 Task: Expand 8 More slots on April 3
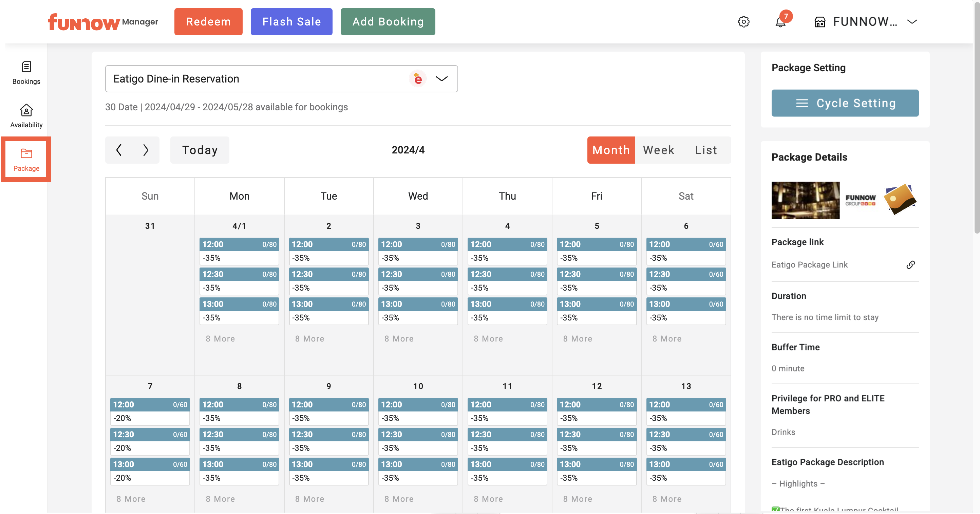[x=399, y=338]
